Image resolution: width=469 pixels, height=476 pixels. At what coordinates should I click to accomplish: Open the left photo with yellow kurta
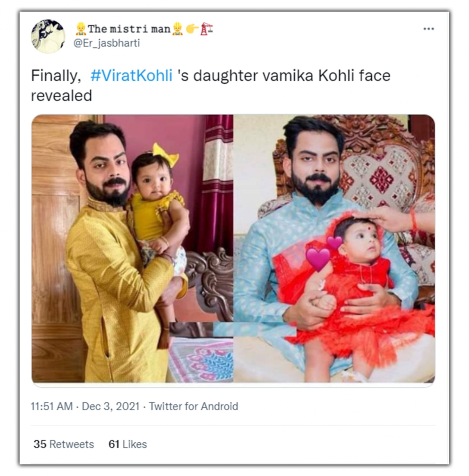point(132,248)
